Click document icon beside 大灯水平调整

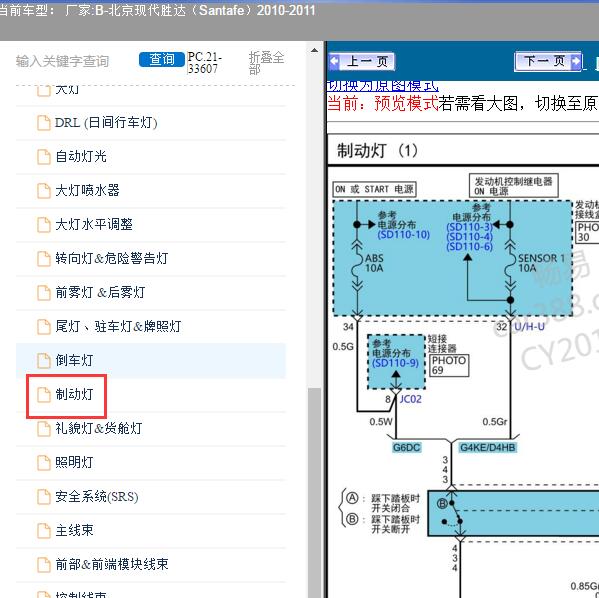tap(44, 225)
